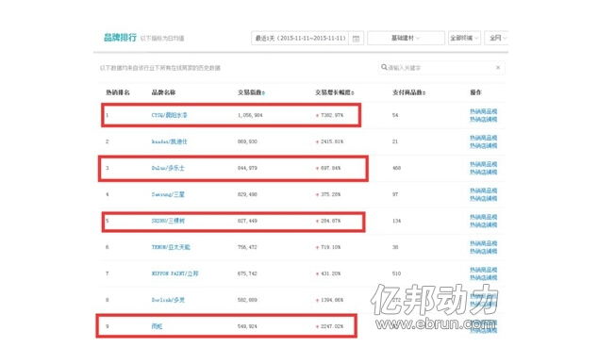Open 热销店铺榜 for Dulux/多乐士 row
This screenshot has width=598, height=364.
(483, 172)
